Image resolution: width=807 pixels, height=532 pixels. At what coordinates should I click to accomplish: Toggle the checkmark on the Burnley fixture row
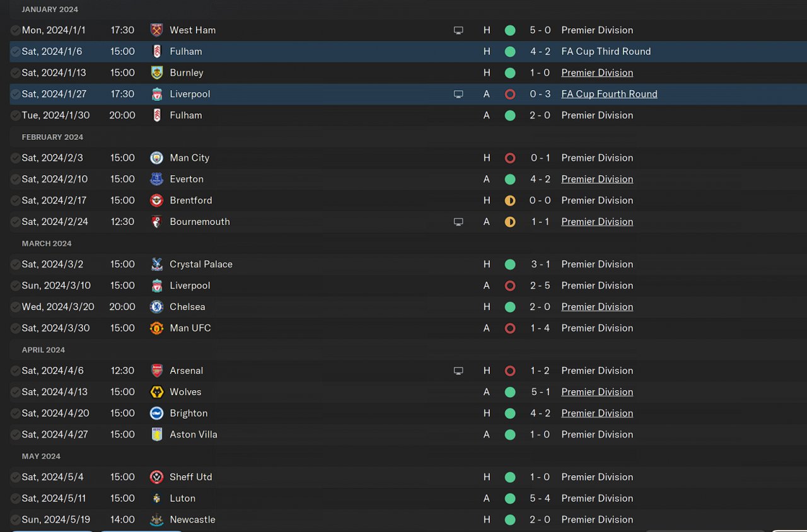tap(15, 73)
